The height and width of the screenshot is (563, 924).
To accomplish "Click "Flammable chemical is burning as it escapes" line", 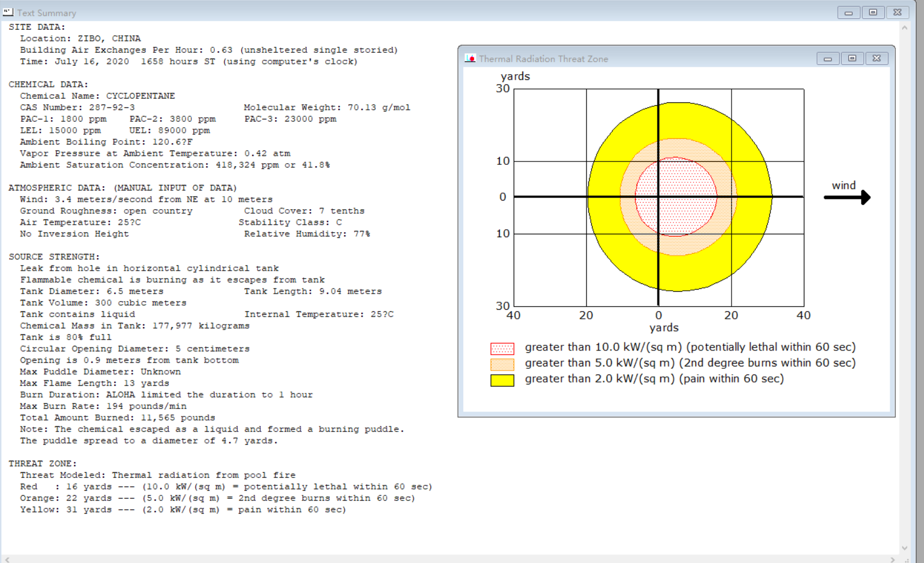I will [x=172, y=280].
